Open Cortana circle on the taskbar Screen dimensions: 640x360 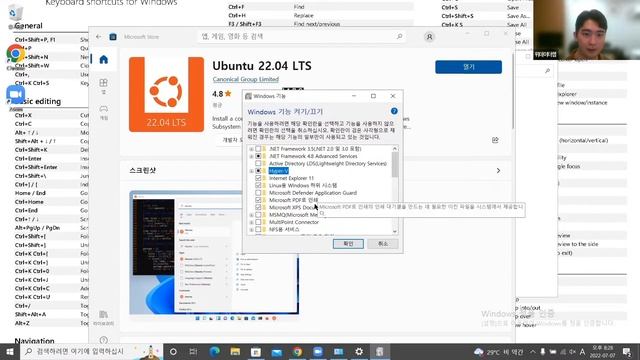pos(173,351)
